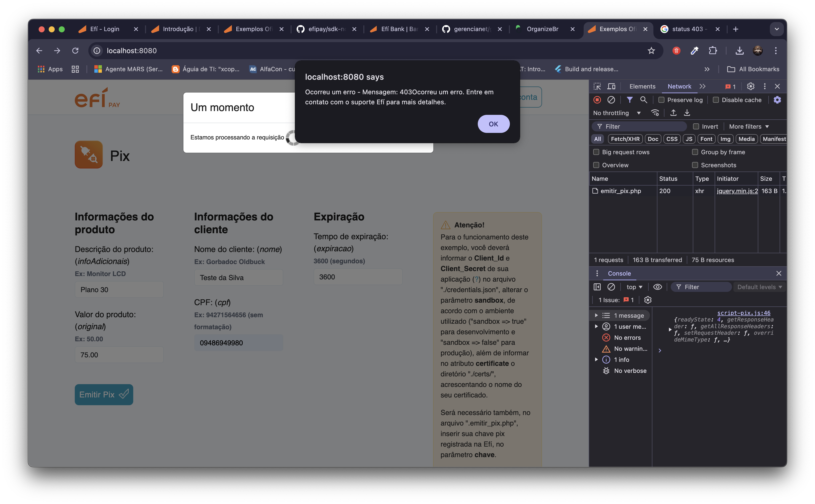This screenshot has width=815, height=504.
Task: Open console context top dropdown
Action: tap(634, 287)
